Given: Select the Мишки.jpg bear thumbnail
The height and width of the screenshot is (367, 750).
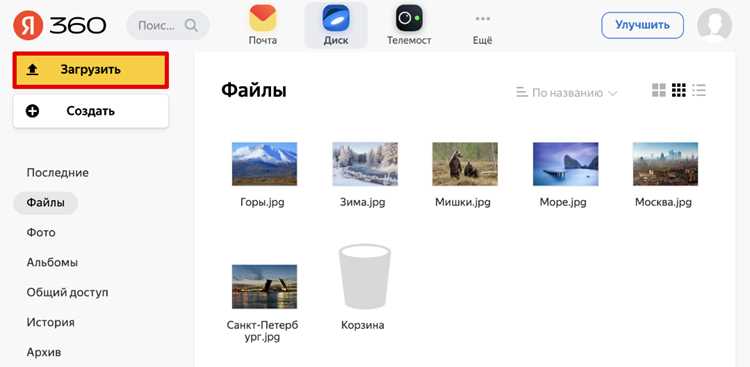Looking at the screenshot, I should tap(464, 164).
